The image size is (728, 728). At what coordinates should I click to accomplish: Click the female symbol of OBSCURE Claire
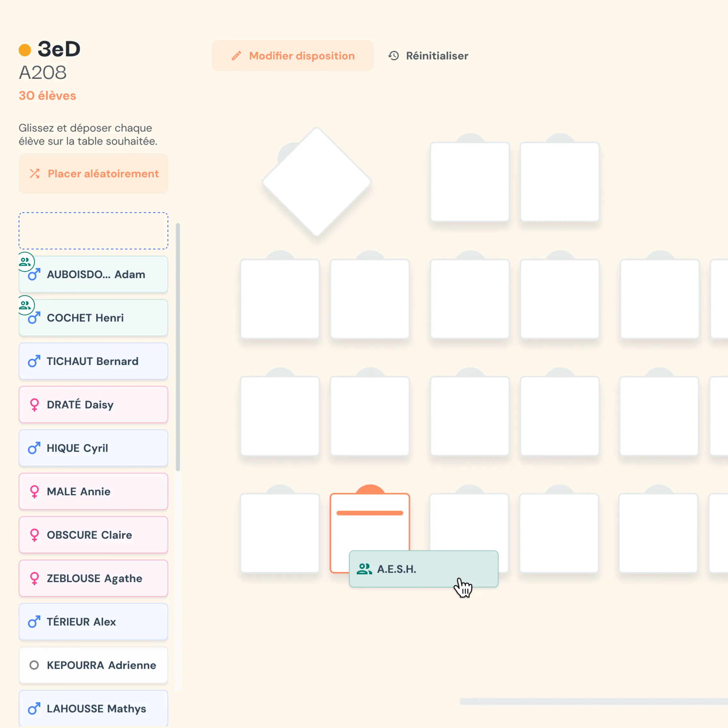pos(34,535)
